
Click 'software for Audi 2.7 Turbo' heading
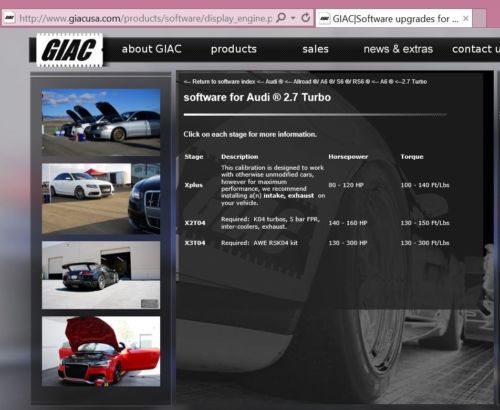pyautogui.click(x=257, y=97)
